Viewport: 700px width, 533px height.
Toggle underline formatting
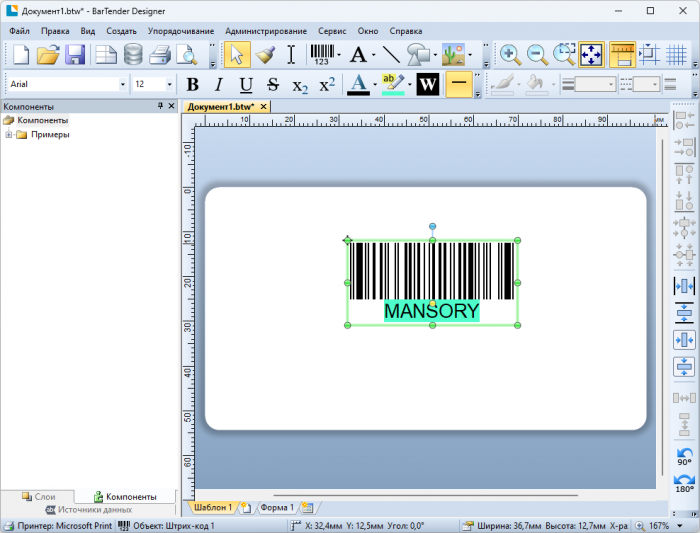(246, 84)
